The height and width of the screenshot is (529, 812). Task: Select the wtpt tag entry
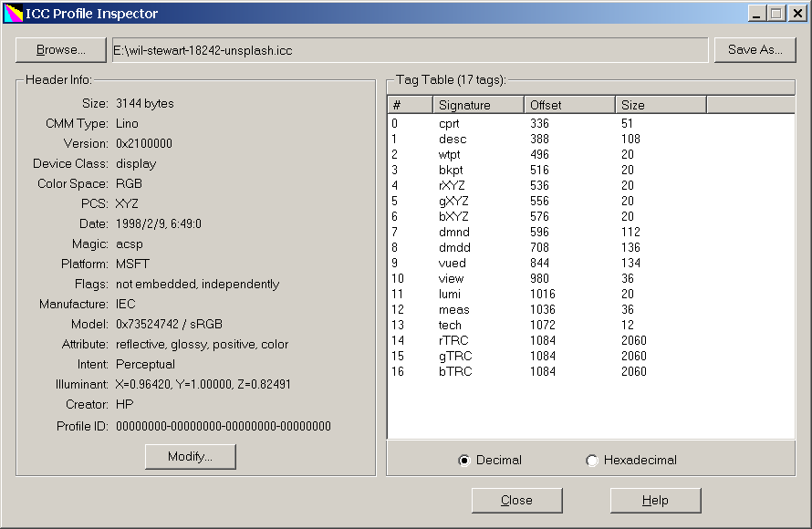tap(450, 155)
